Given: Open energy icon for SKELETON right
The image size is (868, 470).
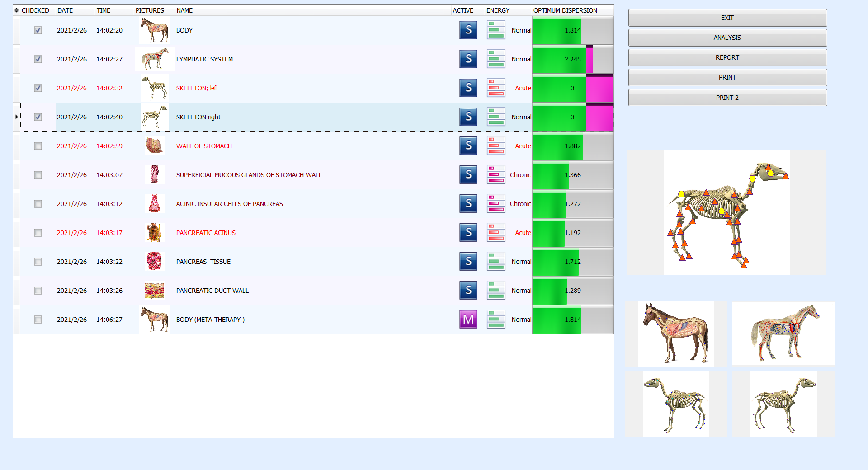Looking at the screenshot, I should tap(496, 117).
